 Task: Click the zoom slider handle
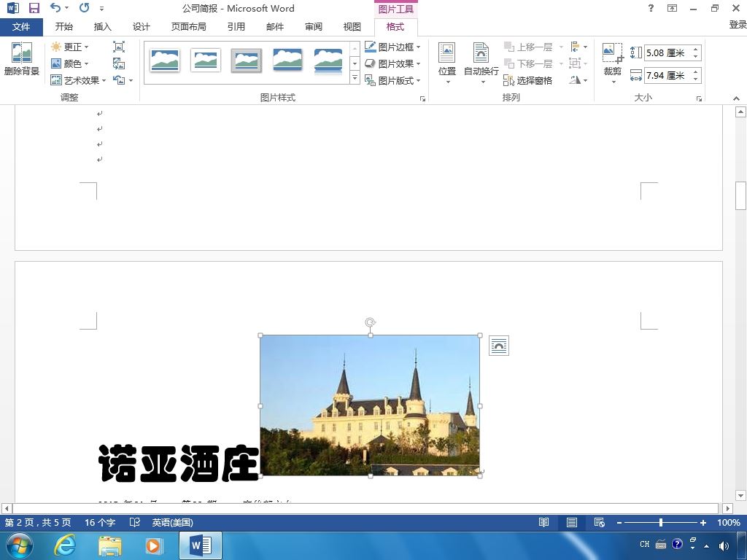(x=661, y=522)
